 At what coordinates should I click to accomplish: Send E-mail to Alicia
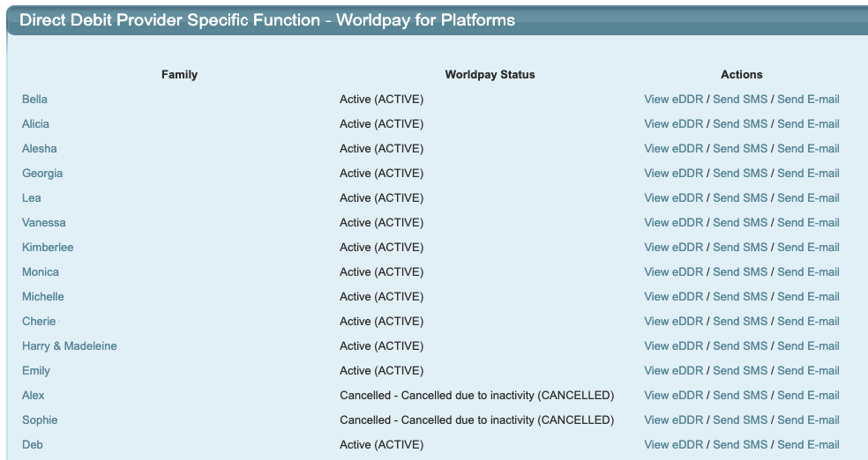tap(808, 124)
